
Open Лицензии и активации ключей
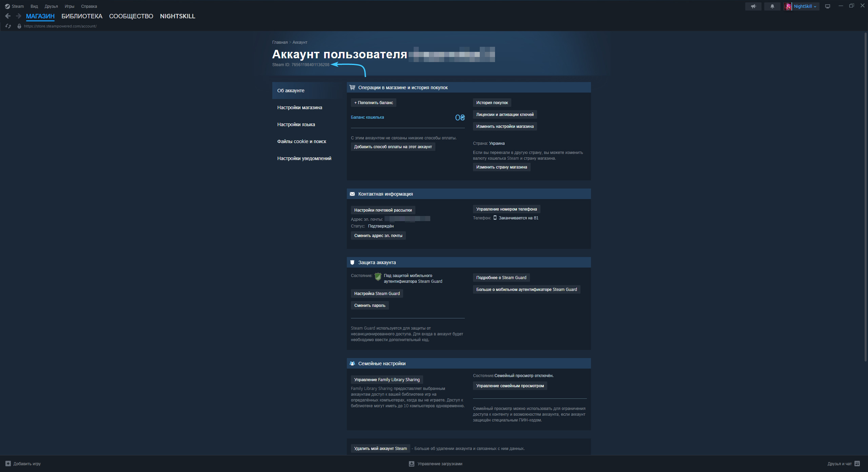(505, 115)
